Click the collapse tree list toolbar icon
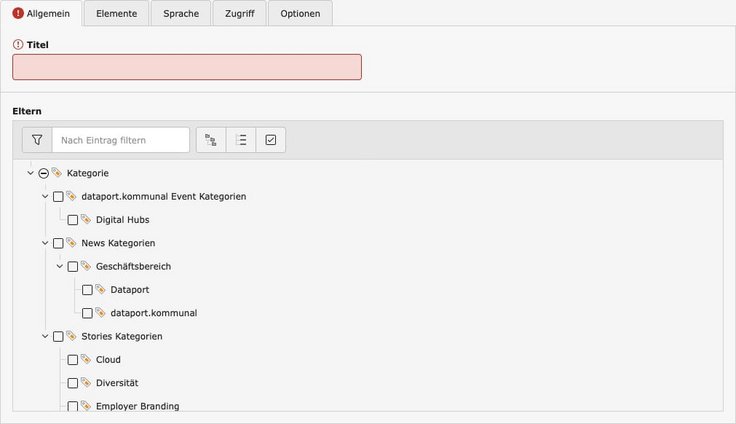The height and width of the screenshot is (424, 736). point(241,140)
